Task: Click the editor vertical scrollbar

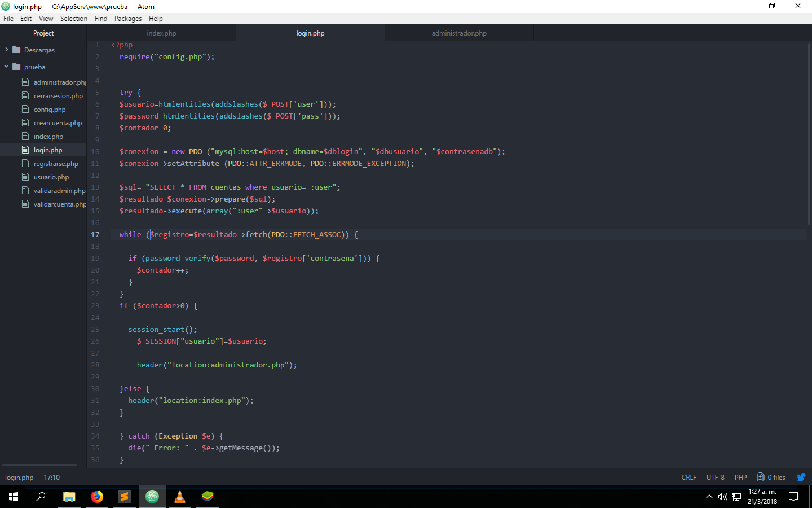Action: (809, 133)
